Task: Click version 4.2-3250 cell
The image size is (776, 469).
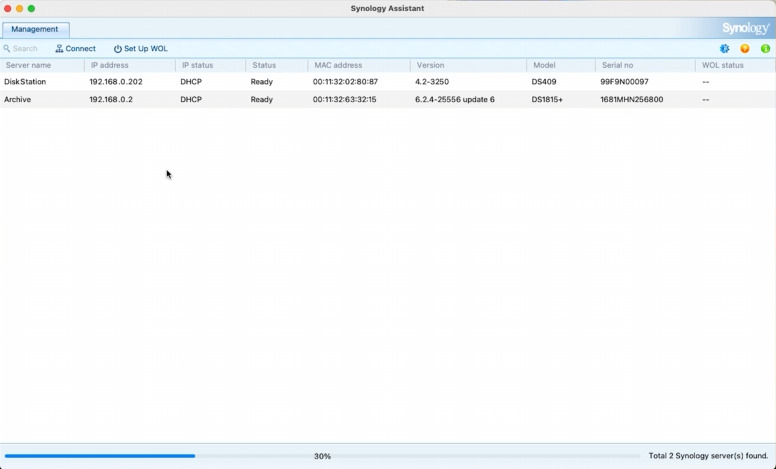Action: pos(432,82)
